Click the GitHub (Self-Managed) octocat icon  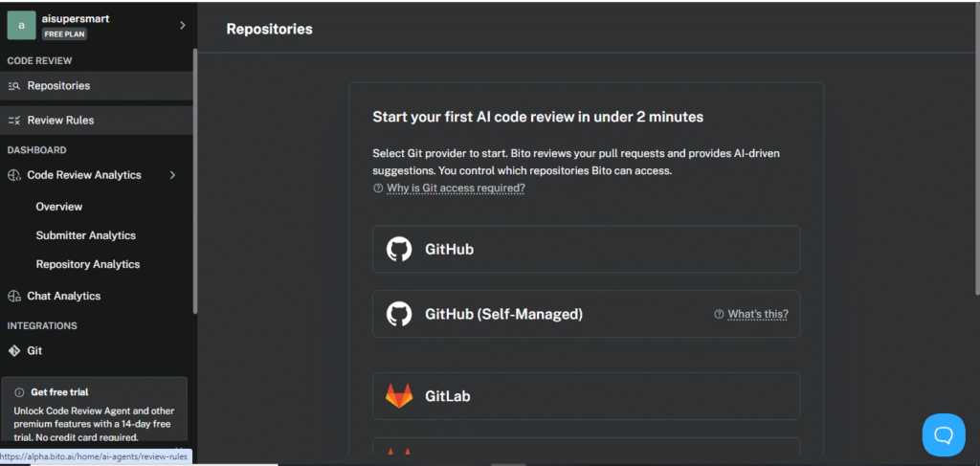[399, 314]
